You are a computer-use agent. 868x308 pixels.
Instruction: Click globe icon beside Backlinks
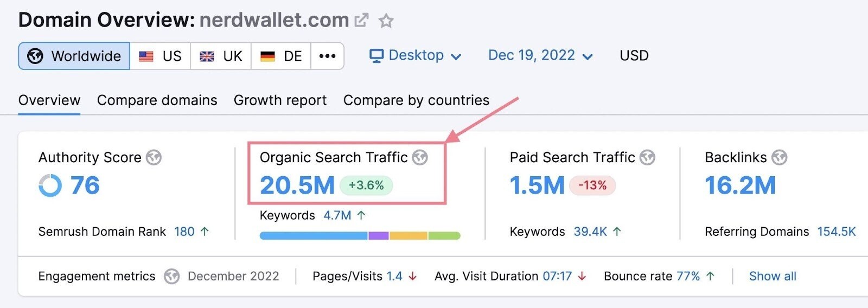click(780, 158)
